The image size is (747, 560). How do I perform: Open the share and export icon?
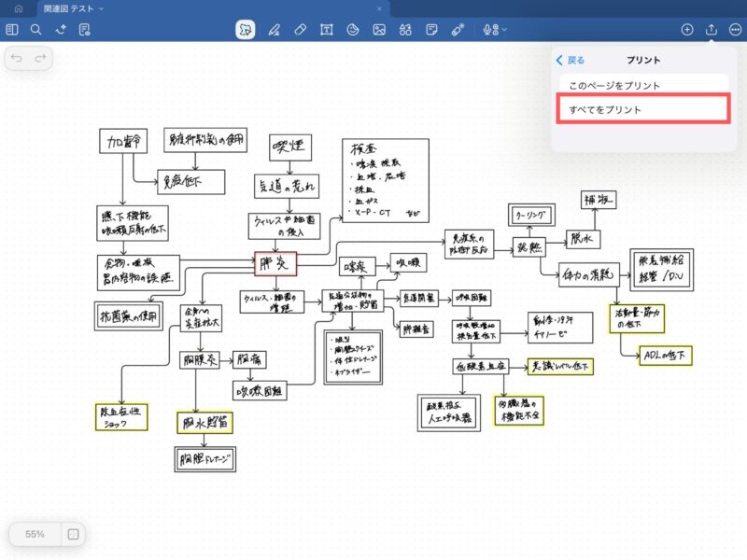click(x=712, y=30)
